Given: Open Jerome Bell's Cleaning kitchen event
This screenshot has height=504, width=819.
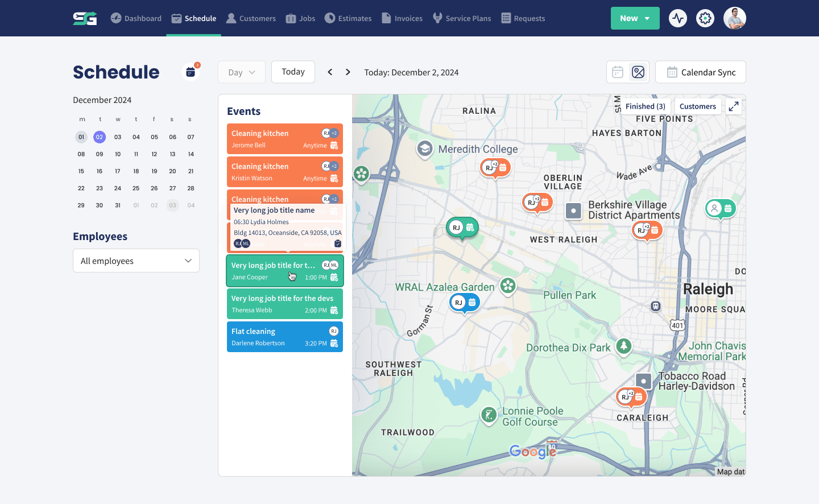Looking at the screenshot, I should (285, 139).
